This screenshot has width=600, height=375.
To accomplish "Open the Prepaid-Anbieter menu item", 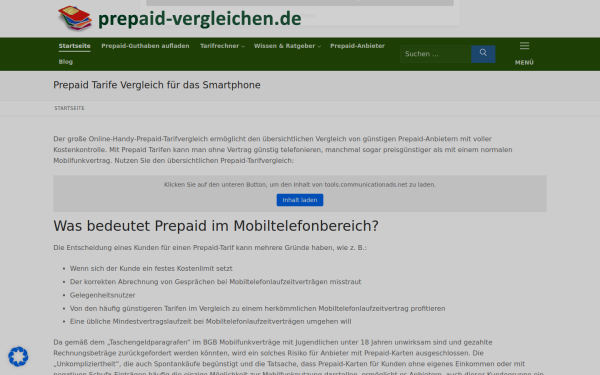I will pos(357,46).
